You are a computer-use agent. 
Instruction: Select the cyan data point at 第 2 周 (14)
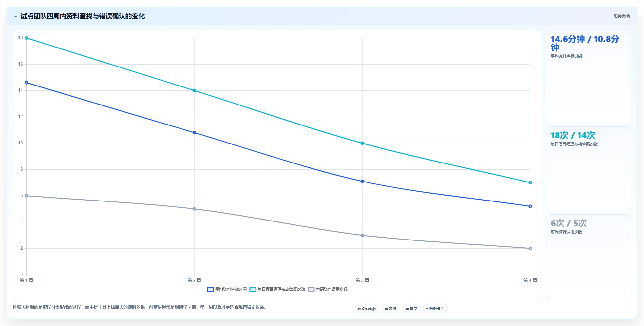tap(194, 91)
